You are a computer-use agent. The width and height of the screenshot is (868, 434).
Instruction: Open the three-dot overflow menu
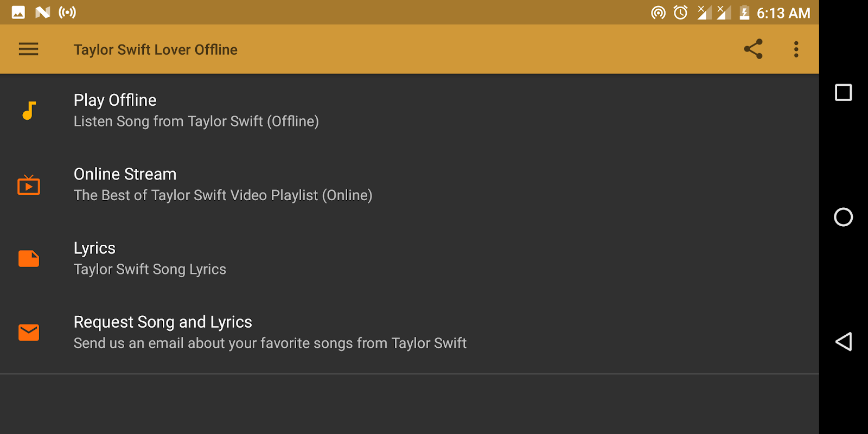pyautogui.click(x=796, y=49)
